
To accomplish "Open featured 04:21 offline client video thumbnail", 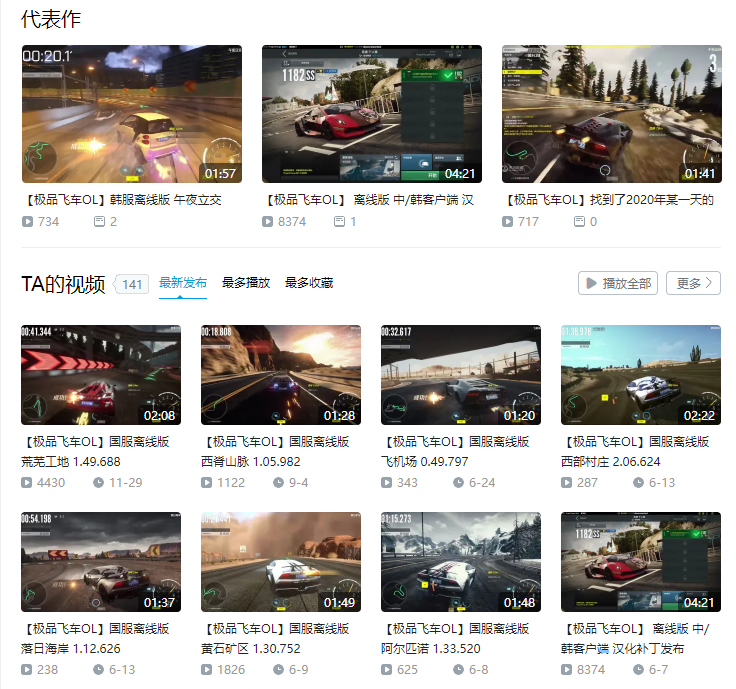I will click(372, 114).
